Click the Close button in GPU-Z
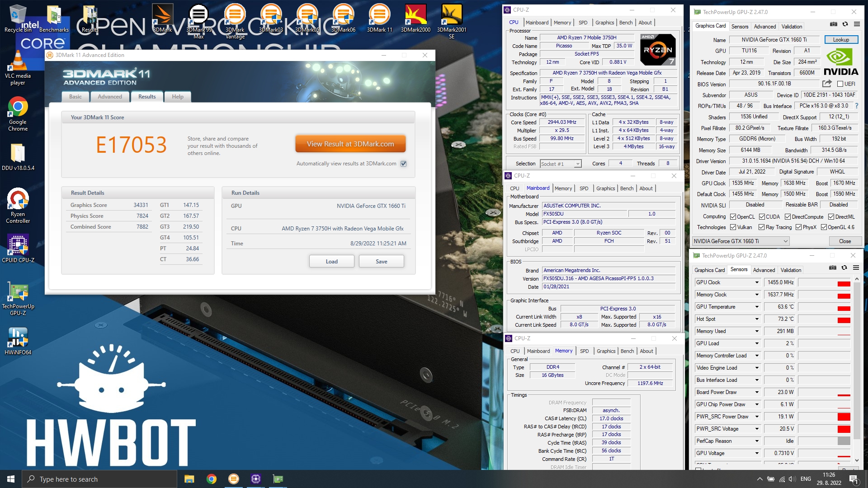 tap(844, 241)
